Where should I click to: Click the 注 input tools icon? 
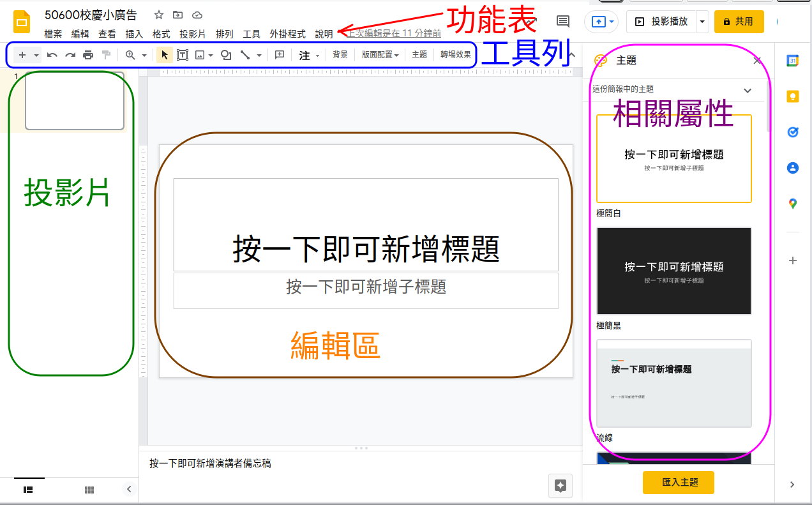304,56
